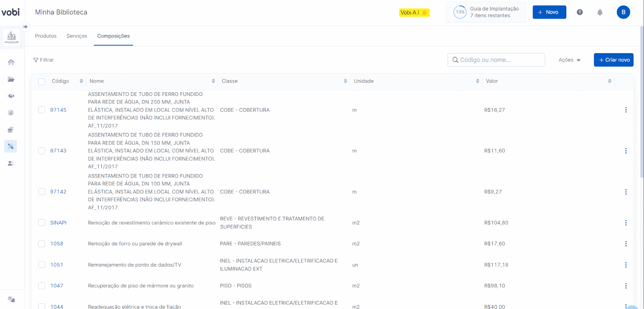Open more options for row 97142

[x=625, y=192]
